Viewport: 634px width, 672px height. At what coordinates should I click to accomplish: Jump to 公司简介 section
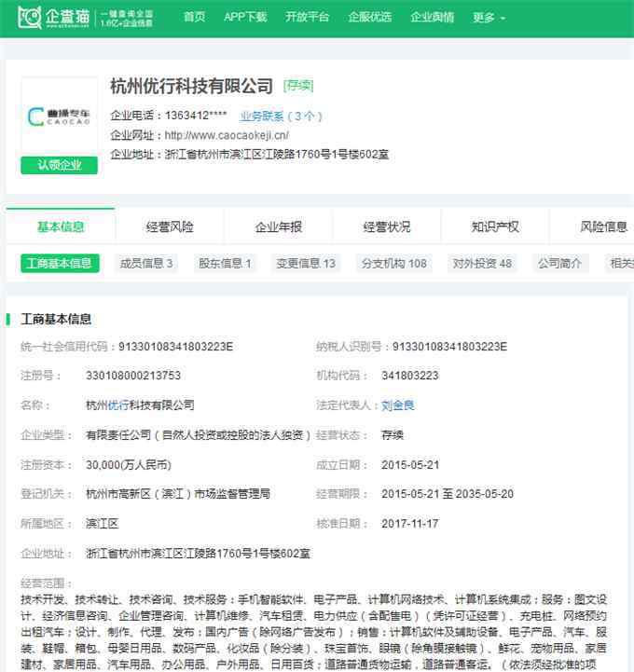tap(559, 263)
